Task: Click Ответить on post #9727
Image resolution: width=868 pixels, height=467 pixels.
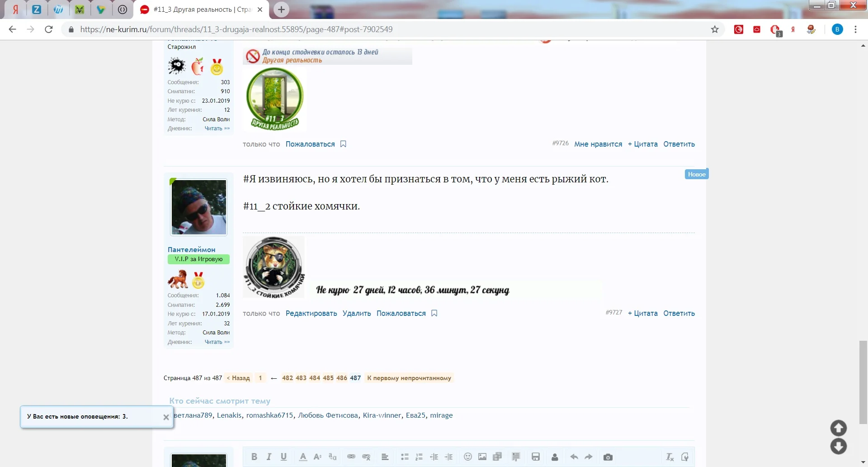Action: pos(679,313)
